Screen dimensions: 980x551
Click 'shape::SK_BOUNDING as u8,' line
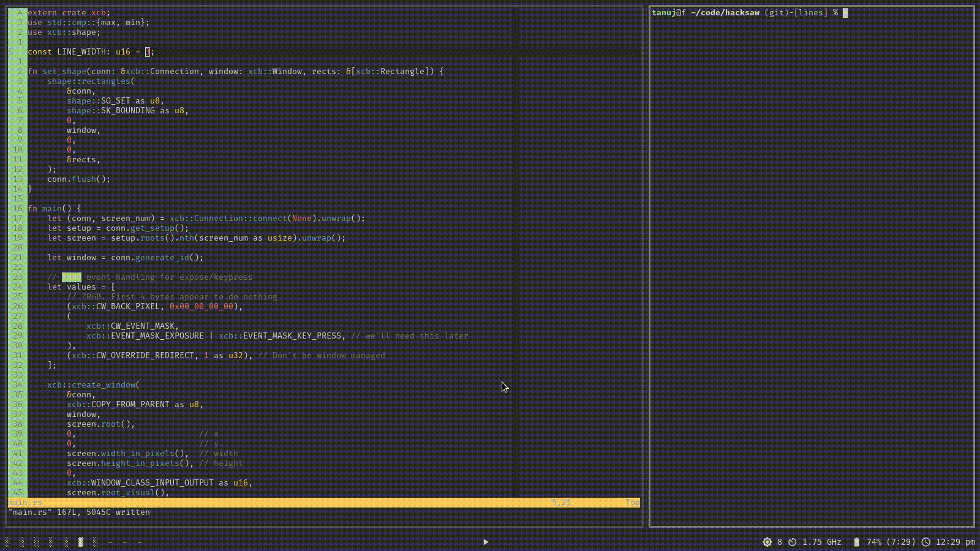(x=128, y=111)
